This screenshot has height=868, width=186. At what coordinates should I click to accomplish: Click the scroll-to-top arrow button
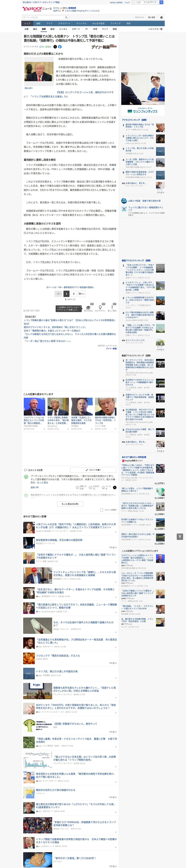coord(180,536)
